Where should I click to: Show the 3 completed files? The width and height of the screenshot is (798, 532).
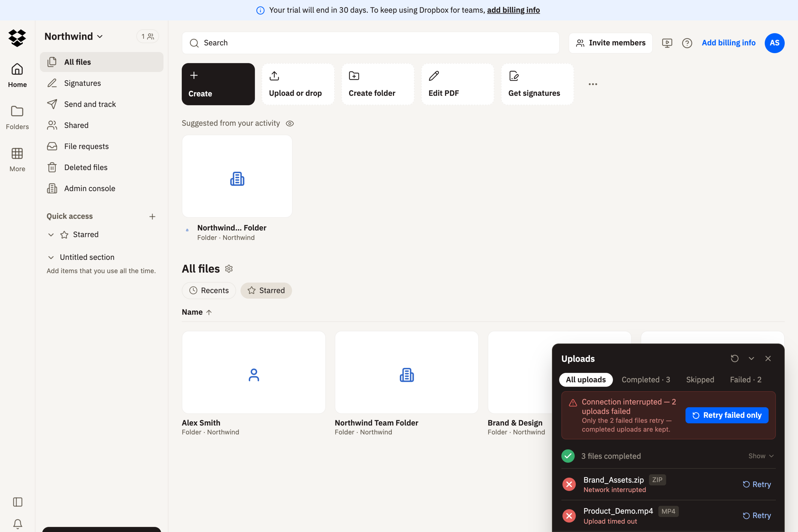point(761,456)
